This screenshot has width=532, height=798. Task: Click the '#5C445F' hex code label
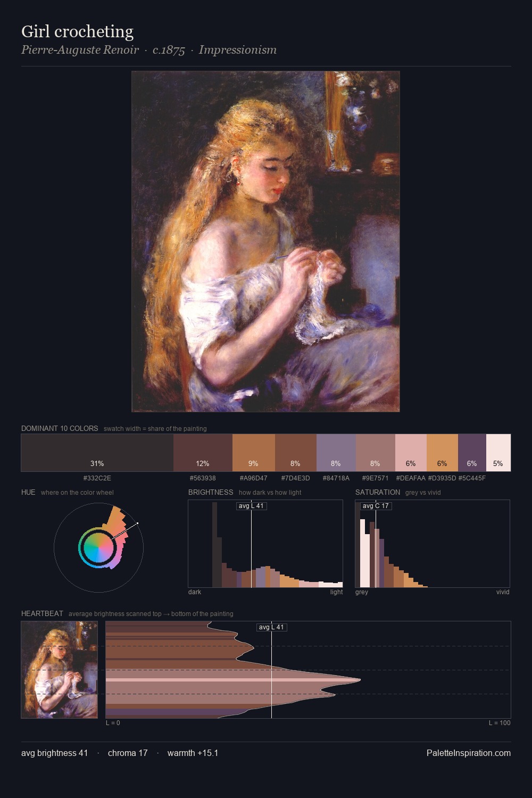pos(472,478)
